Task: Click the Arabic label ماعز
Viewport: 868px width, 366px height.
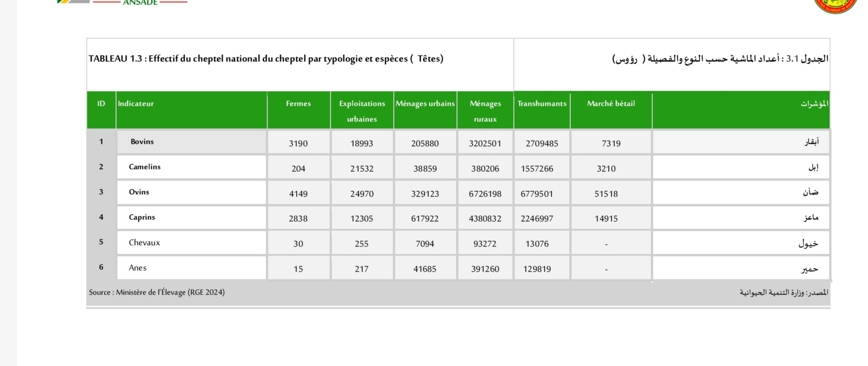Action: click(811, 217)
